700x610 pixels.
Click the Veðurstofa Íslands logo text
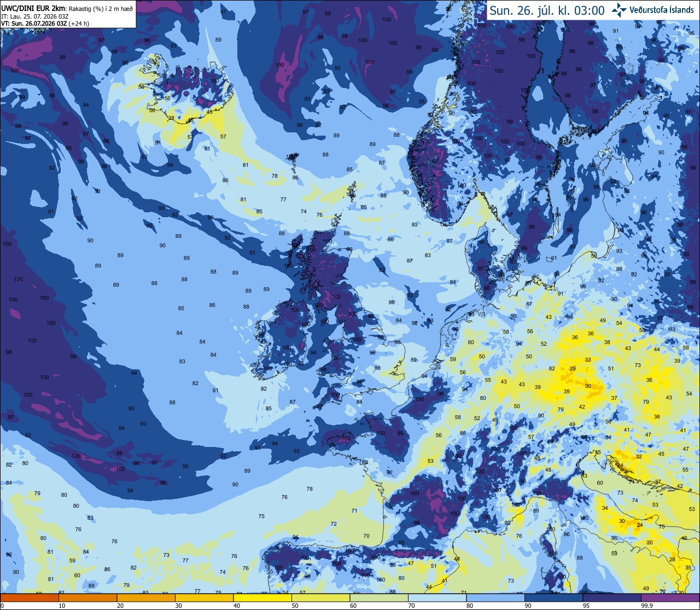(x=662, y=10)
